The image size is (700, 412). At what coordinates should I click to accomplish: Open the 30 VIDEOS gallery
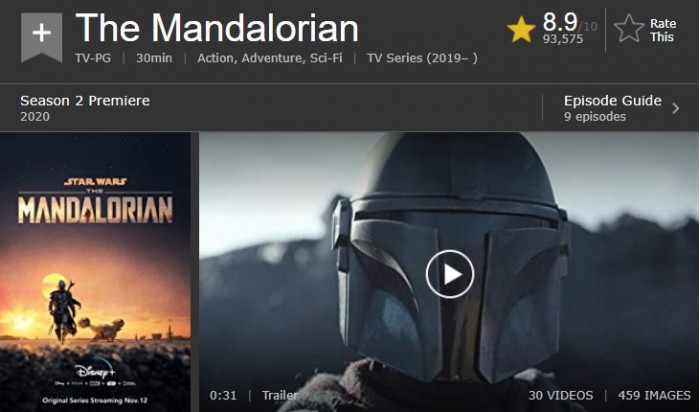561,395
